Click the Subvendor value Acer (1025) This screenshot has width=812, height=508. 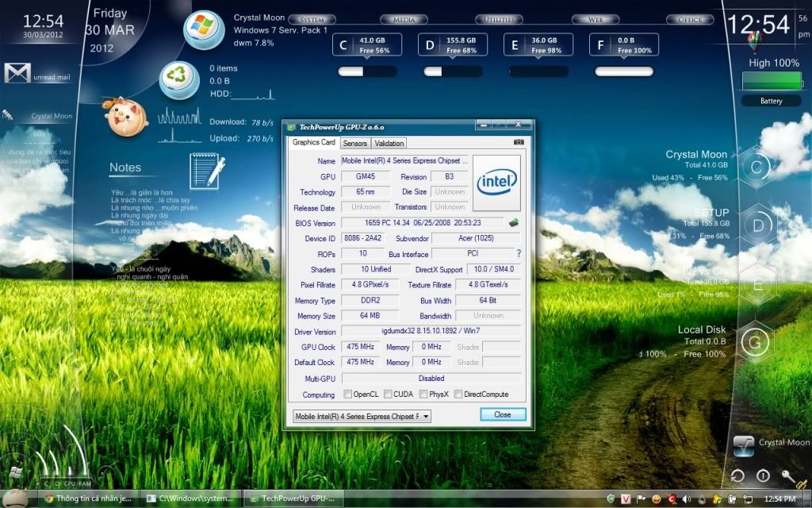click(476, 238)
